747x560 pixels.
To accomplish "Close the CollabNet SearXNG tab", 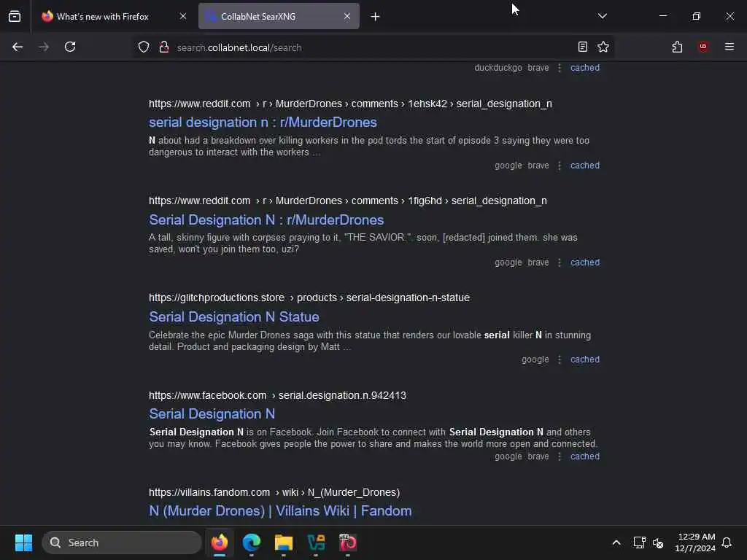I will pyautogui.click(x=347, y=16).
